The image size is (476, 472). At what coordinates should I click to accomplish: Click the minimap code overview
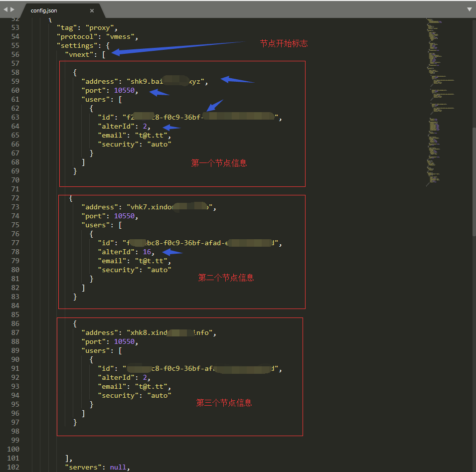click(x=440, y=102)
